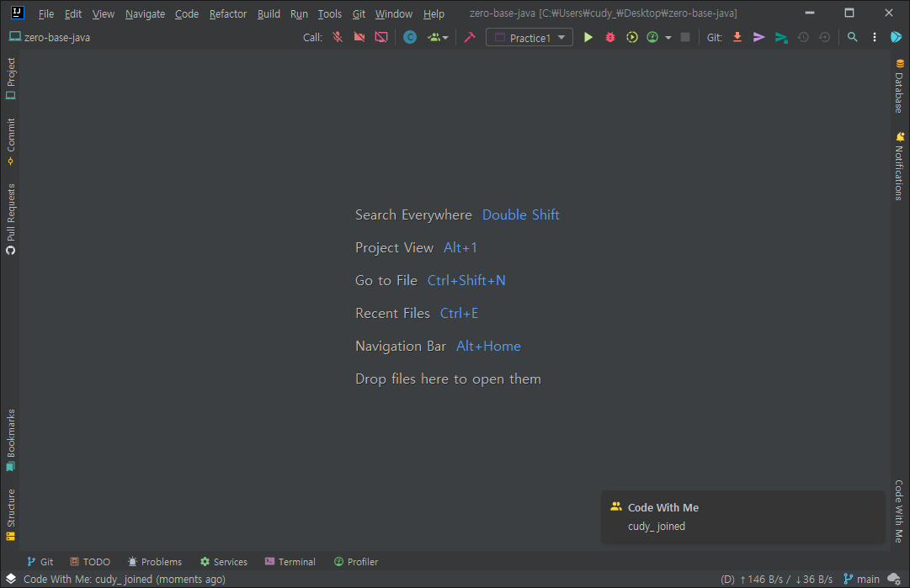Open the Bookmarks tool window
Image resolution: width=910 pixels, height=588 pixels.
pyautogui.click(x=10, y=441)
